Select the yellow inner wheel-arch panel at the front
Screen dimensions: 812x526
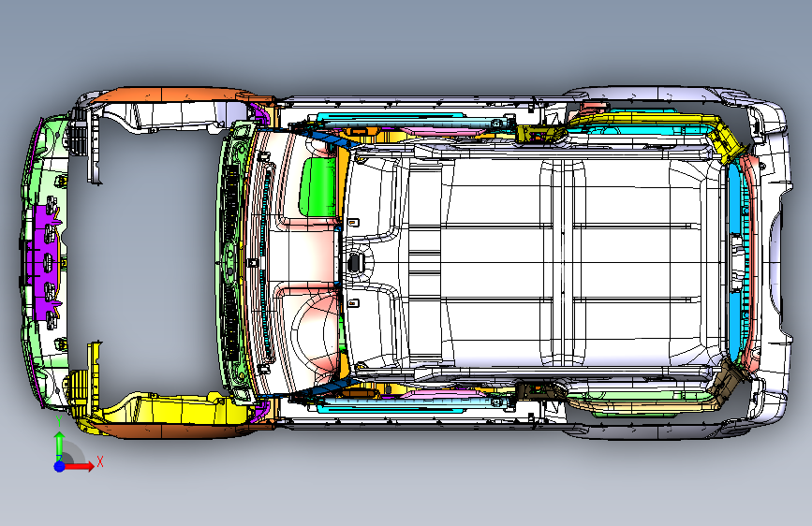coord(176,410)
